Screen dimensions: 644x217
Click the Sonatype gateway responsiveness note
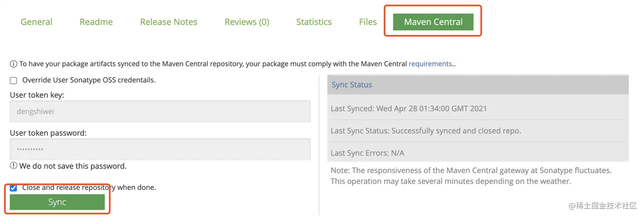click(471, 176)
